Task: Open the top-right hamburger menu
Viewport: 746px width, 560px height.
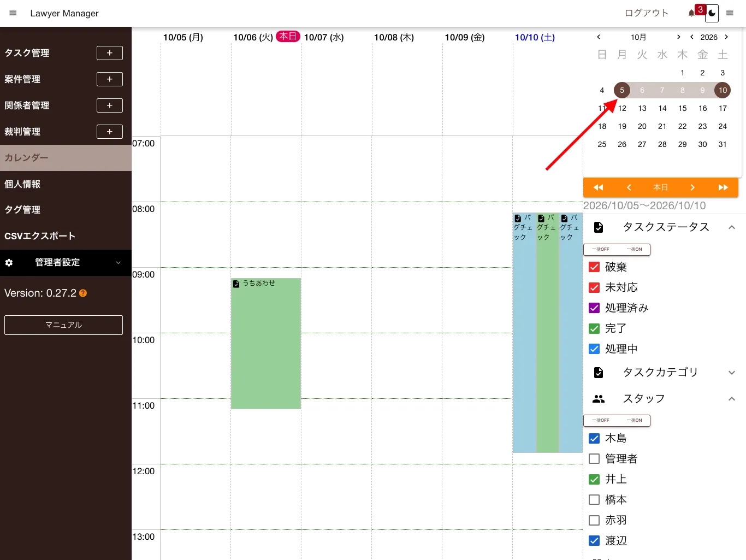Action: tap(730, 13)
